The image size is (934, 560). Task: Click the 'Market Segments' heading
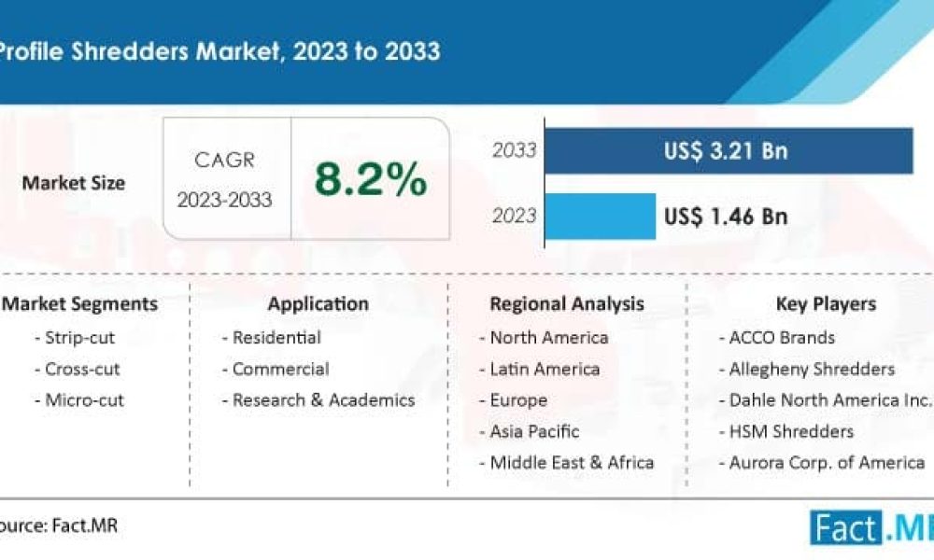79,304
